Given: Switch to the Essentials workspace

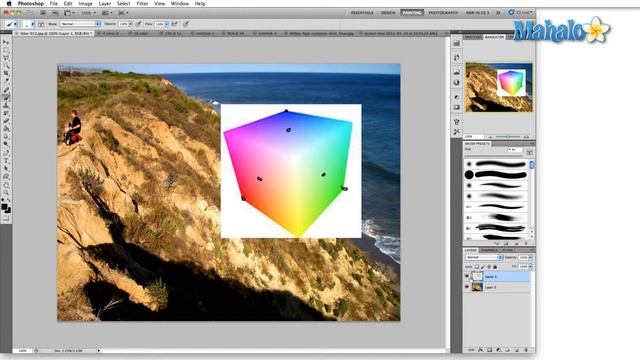Looking at the screenshot, I should click(x=362, y=13).
